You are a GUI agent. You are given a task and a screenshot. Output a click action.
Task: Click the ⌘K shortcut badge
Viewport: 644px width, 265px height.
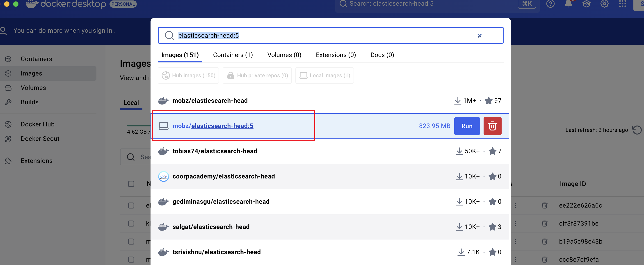(527, 4)
